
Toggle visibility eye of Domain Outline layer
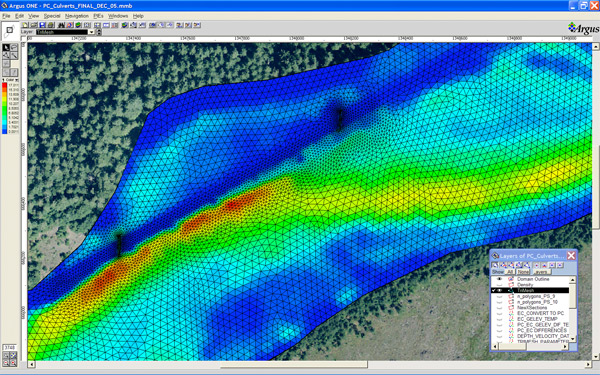tap(499, 279)
